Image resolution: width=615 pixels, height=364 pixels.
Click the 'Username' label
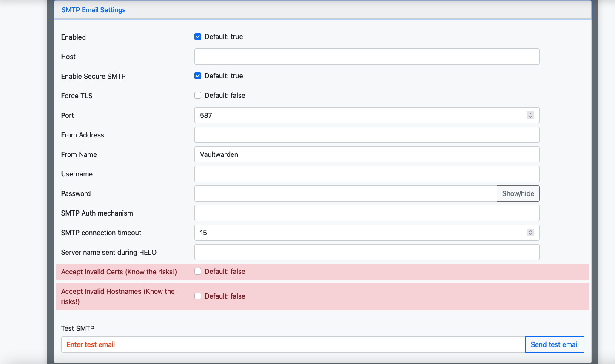point(77,174)
